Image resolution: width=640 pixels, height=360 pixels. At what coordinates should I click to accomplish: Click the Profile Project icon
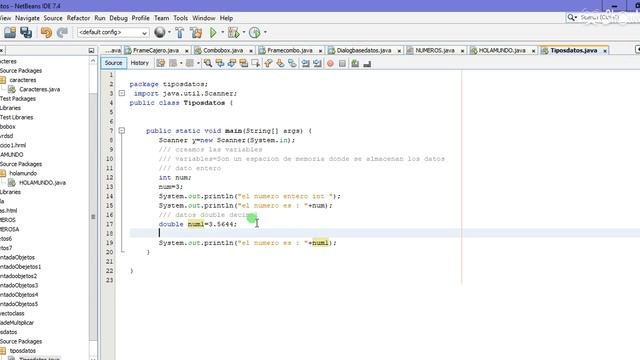(255, 32)
